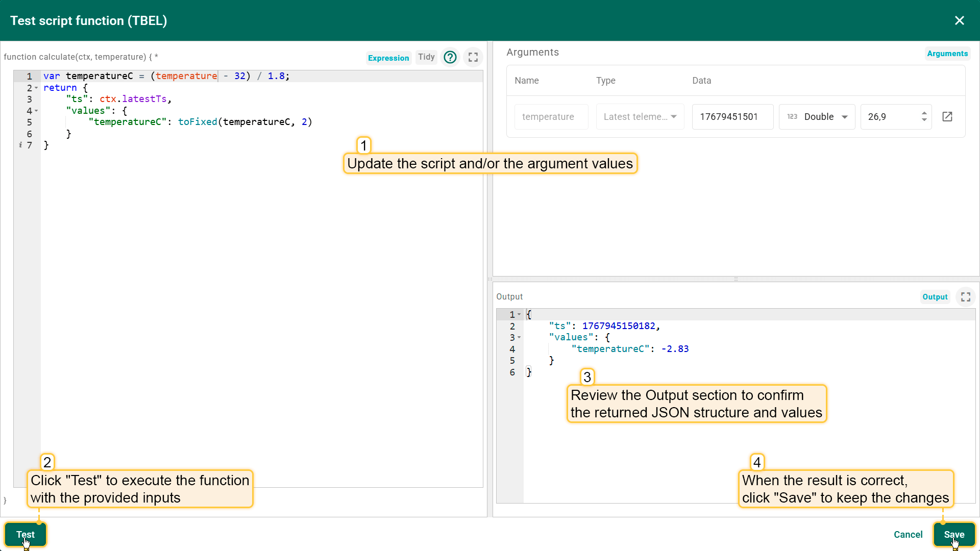Fold the output values block on line 3
Viewport: 980px width, 551px height.
tap(519, 338)
